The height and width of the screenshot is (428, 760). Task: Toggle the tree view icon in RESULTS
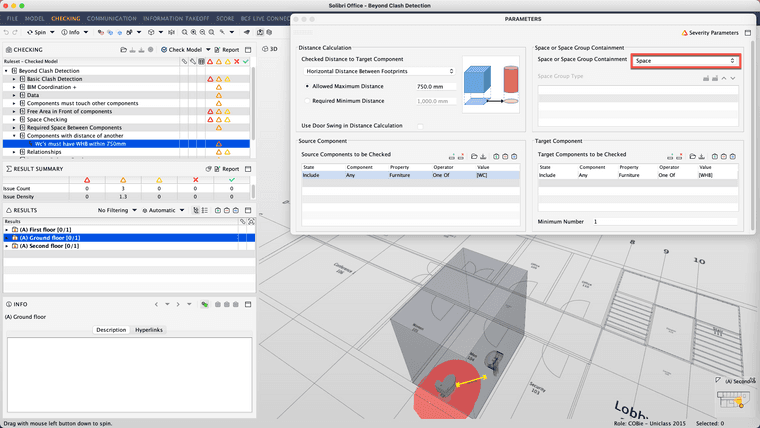(196, 210)
